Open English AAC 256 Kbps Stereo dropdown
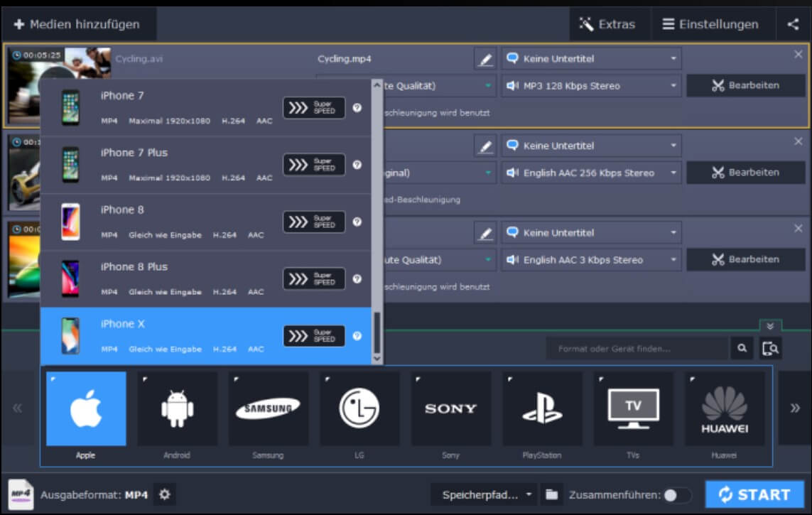Viewport: 812px width, 515px height. [591, 173]
